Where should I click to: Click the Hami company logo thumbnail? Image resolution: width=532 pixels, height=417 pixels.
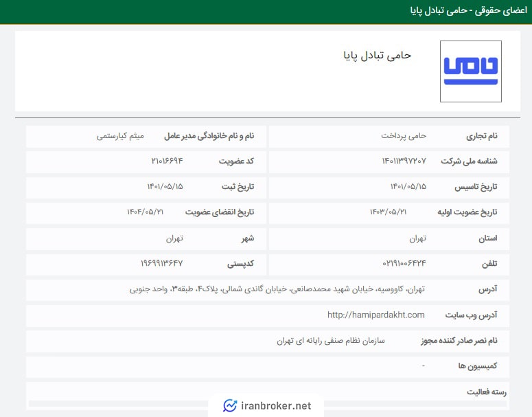coord(471,71)
